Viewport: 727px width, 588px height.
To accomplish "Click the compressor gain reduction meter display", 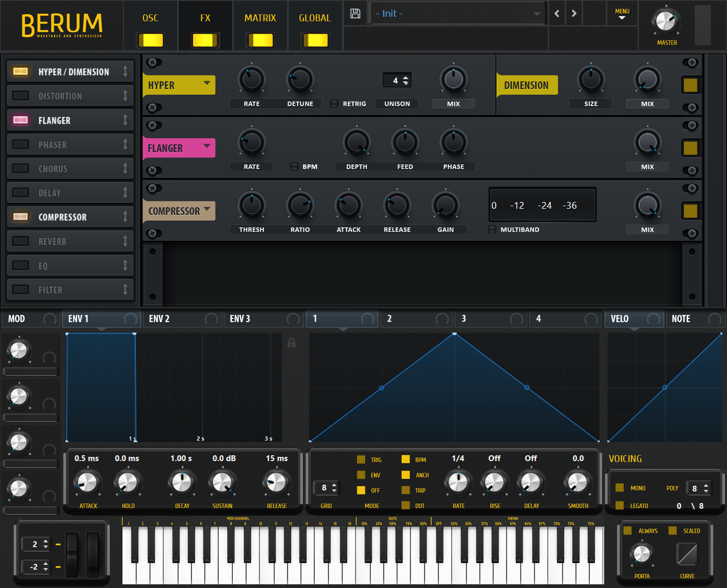I will 542,205.
